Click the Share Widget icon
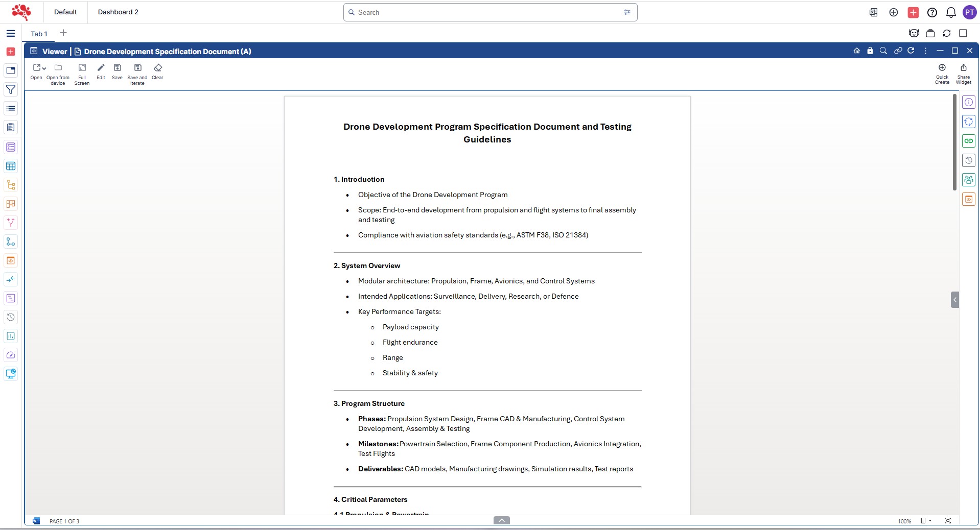This screenshot has height=530, width=980. 963,68
